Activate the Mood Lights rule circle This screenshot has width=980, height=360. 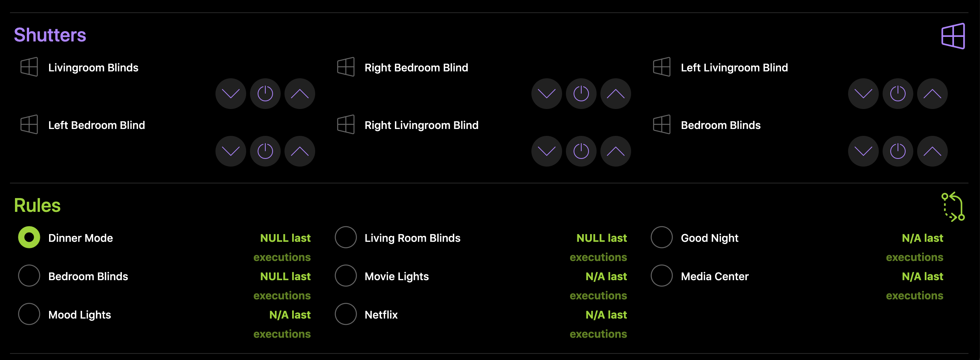point(29,314)
